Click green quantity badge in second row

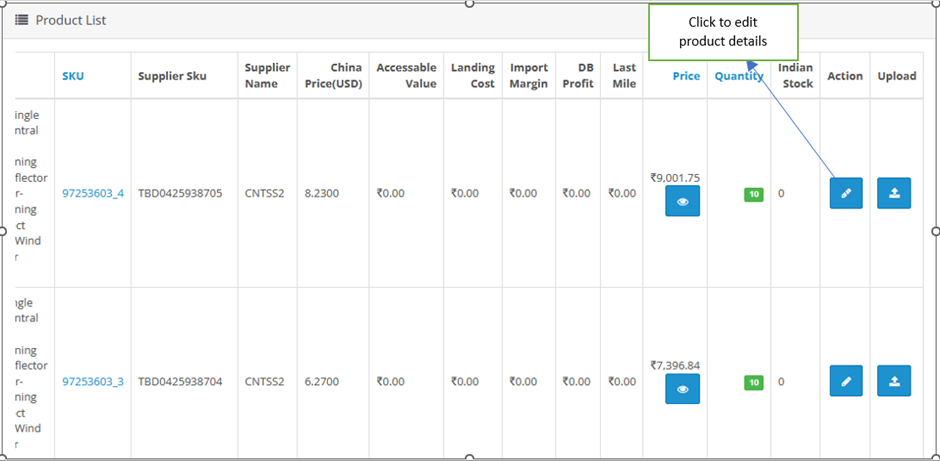pyautogui.click(x=753, y=382)
